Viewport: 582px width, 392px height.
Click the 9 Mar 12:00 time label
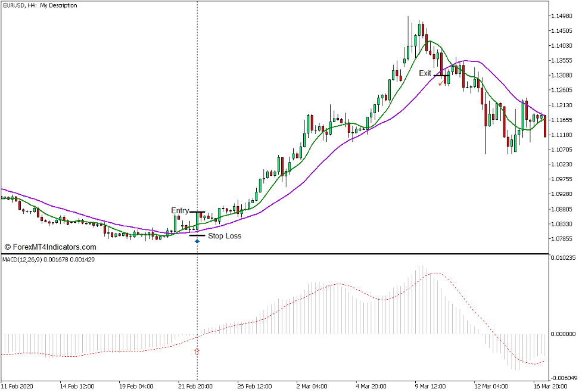pyautogui.click(x=430, y=385)
